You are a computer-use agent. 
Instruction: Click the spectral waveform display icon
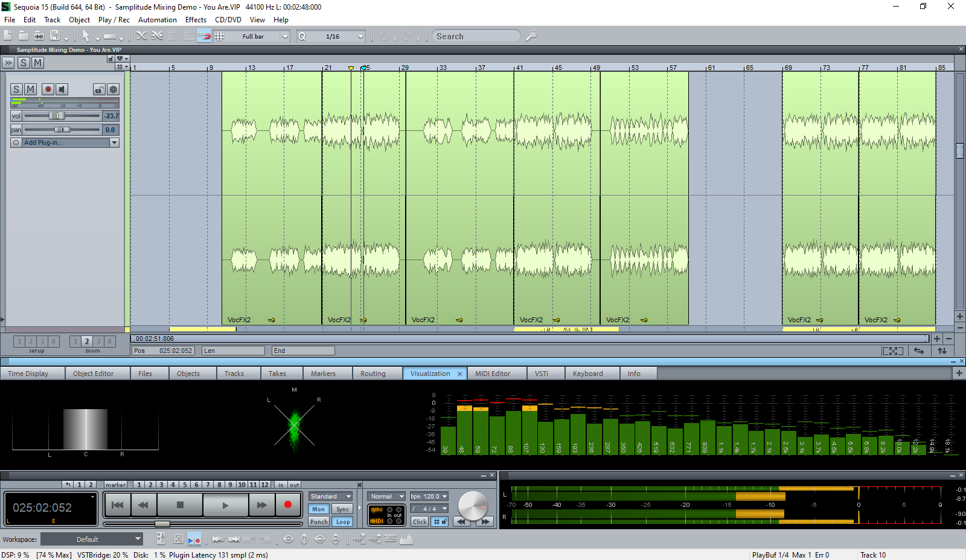(406, 539)
